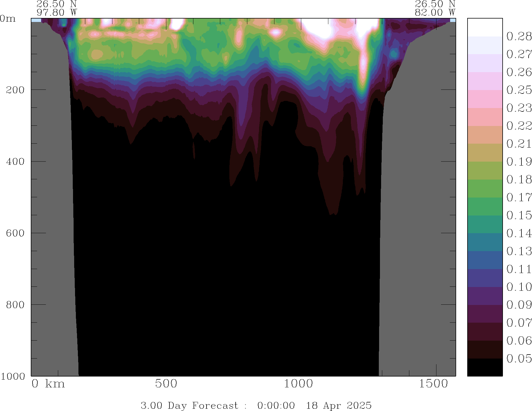Click the "3.00 Day Forecast" caption text
532x411 pixels.
point(189,405)
